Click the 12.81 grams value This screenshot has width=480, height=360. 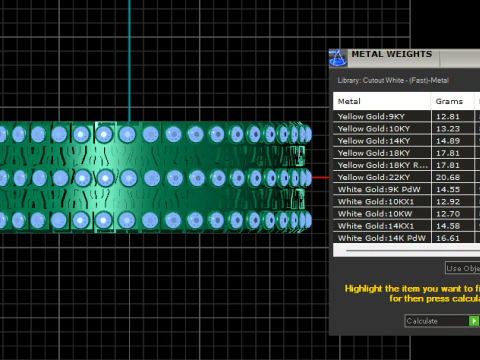[448, 117]
